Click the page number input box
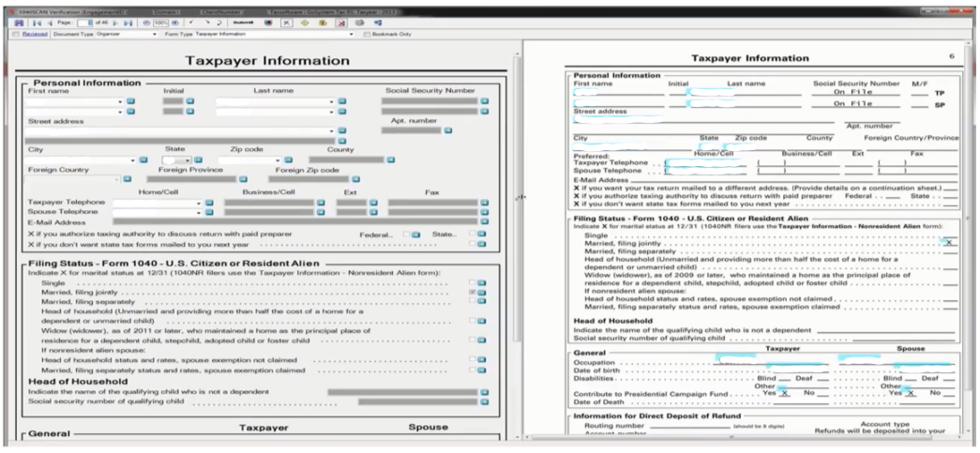This screenshot has height=453, width=980. [x=85, y=23]
